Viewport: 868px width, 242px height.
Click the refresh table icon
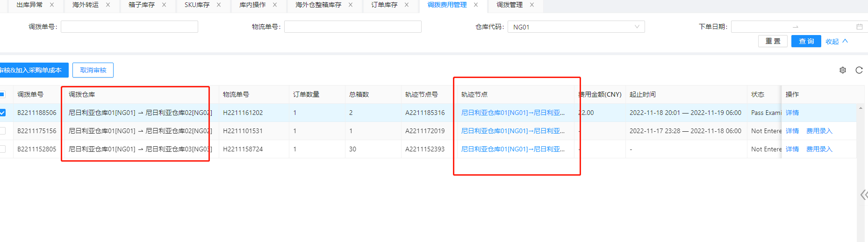859,70
